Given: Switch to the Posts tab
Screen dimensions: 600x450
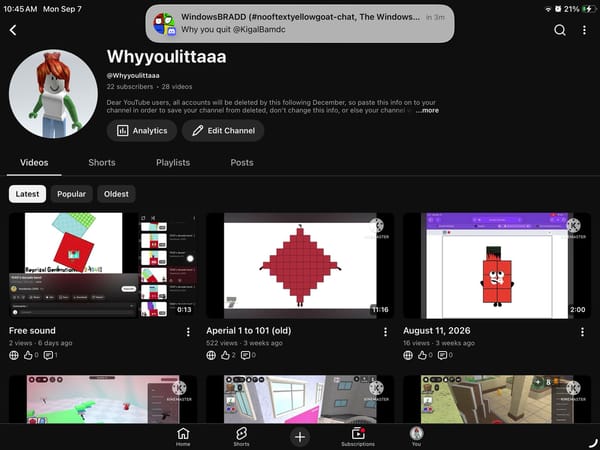Looking at the screenshot, I should click(x=242, y=163).
